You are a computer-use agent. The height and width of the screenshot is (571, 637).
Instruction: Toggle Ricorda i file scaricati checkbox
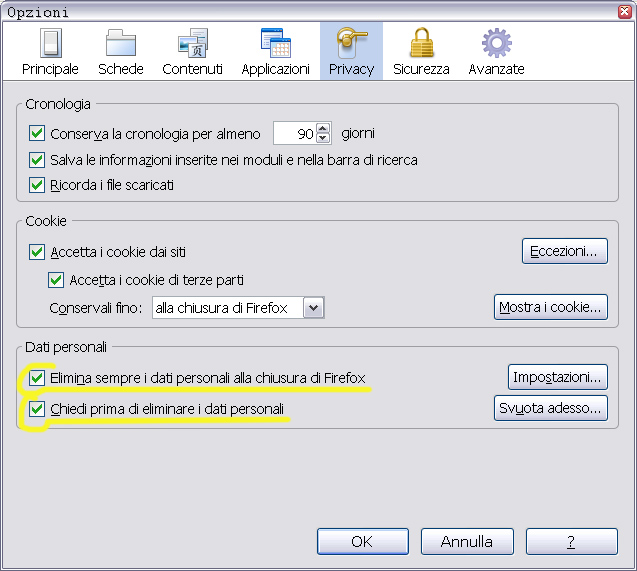pyautogui.click(x=37, y=185)
